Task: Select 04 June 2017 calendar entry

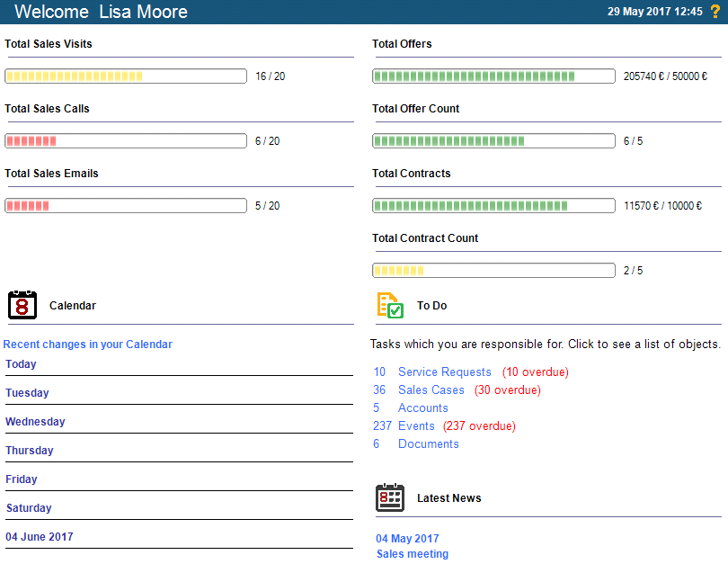Action: pyautogui.click(x=40, y=537)
